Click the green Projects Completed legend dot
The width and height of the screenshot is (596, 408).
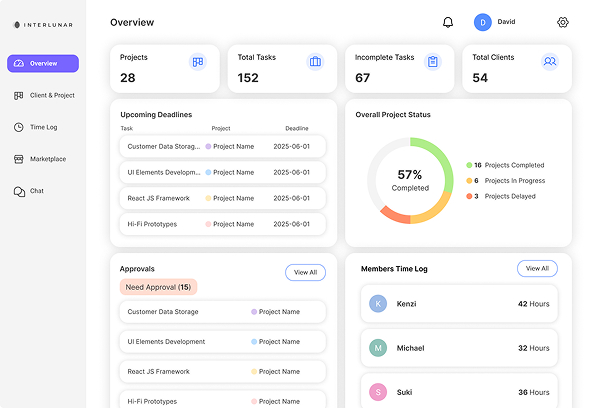pos(469,165)
